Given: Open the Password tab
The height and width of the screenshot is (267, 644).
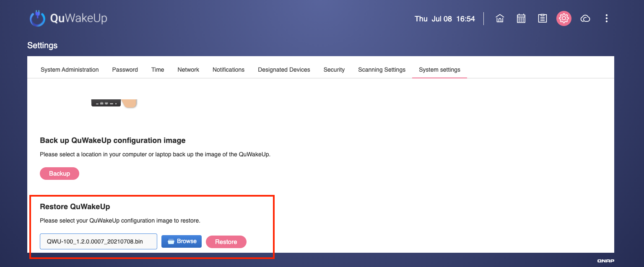Looking at the screenshot, I should (125, 70).
